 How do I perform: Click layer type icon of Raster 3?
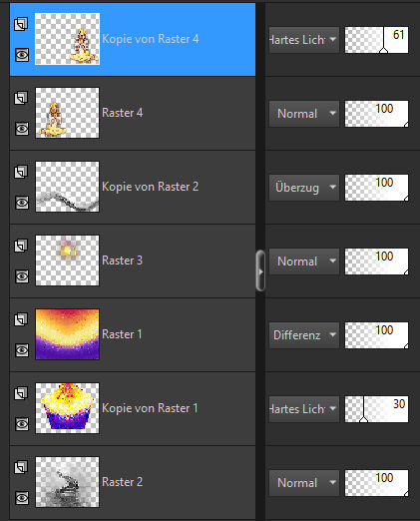(21, 246)
